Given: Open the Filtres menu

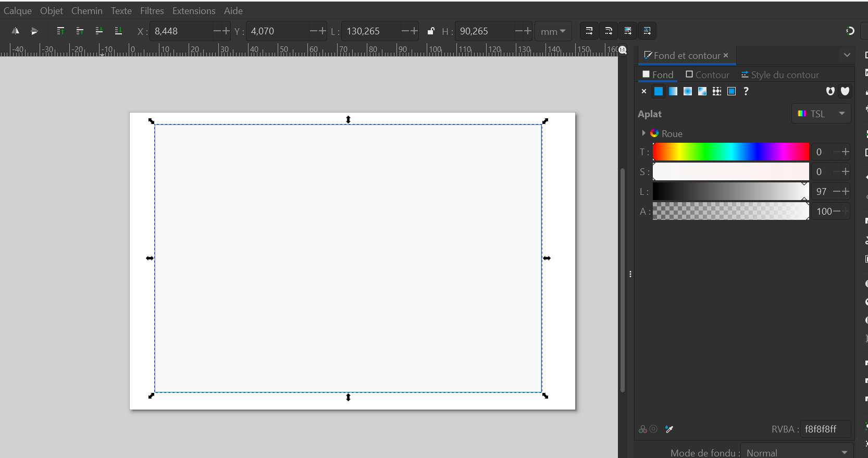Looking at the screenshot, I should pos(152,10).
